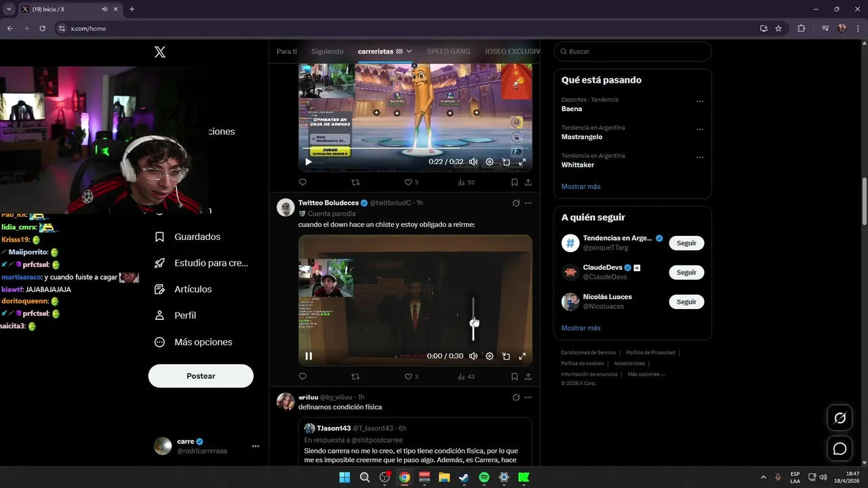Open Chrome extensions puzzle icon
The height and width of the screenshot is (488, 868).
coord(802,28)
